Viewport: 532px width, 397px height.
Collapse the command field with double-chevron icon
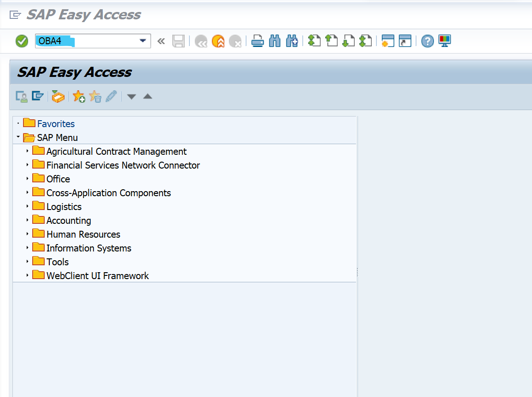coord(161,41)
